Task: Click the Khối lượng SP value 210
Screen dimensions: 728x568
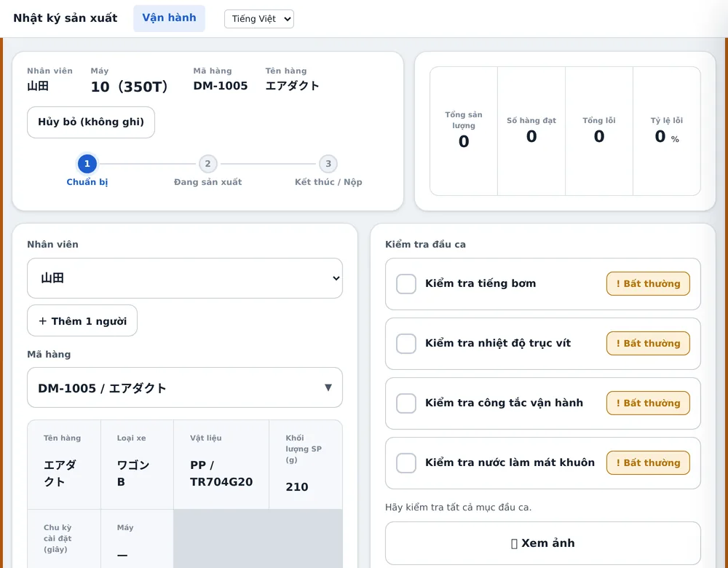Action: (297, 487)
